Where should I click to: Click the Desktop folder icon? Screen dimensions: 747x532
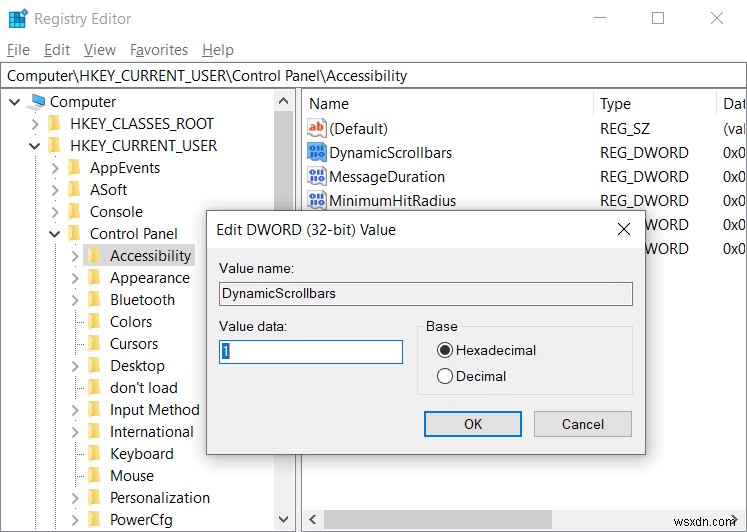pyautogui.click(x=94, y=365)
